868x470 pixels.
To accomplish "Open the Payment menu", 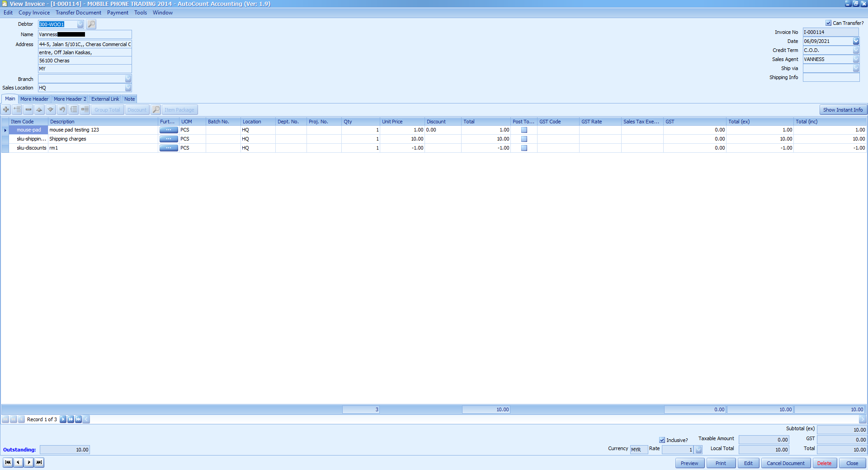I will [x=118, y=13].
